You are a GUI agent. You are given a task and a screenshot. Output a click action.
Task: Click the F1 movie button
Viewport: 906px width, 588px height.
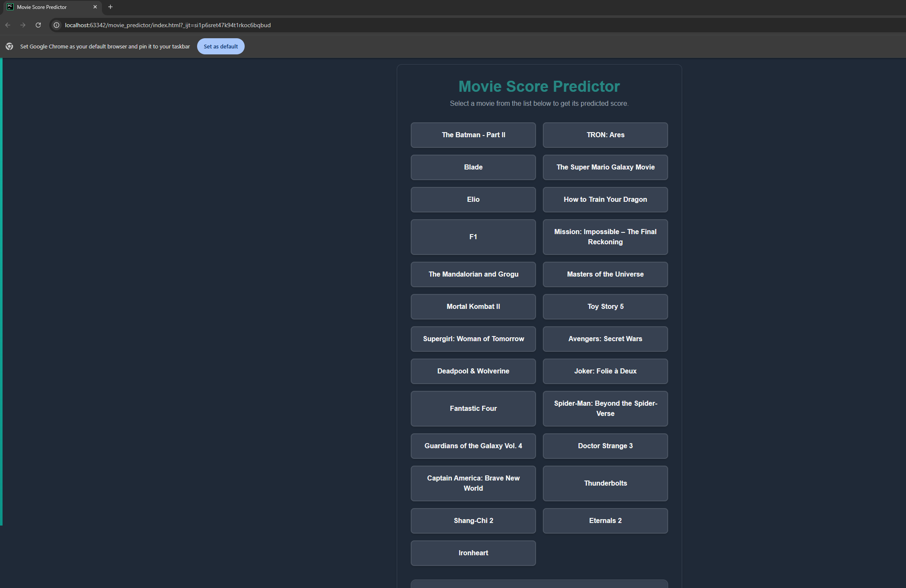click(x=473, y=237)
